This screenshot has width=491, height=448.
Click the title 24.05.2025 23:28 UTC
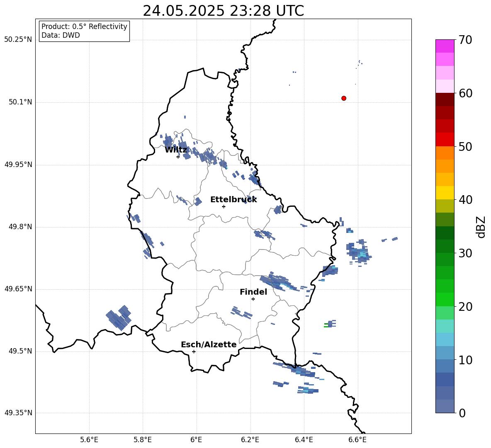[x=223, y=11]
